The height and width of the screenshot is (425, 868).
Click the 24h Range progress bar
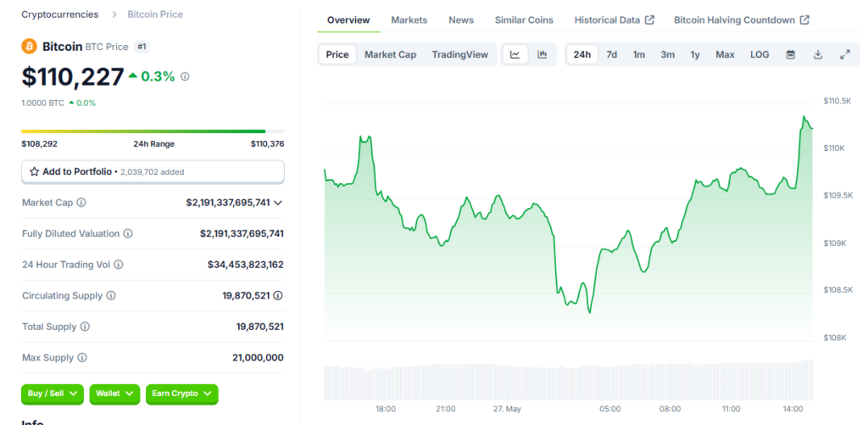[x=153, y=131]
